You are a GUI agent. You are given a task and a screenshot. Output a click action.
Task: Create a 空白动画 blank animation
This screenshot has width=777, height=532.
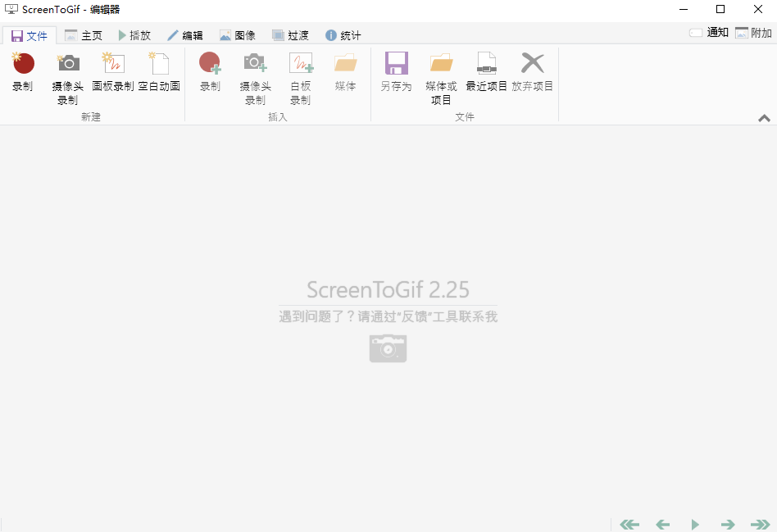(159, 72)
